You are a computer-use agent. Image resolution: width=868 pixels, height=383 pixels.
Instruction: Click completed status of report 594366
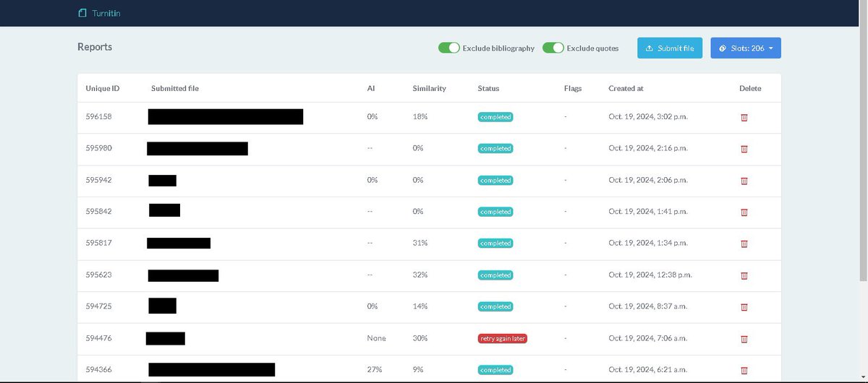coord(495,369)
